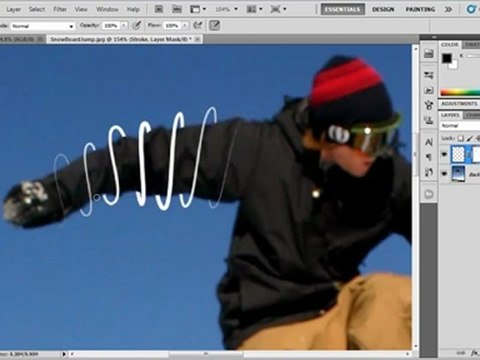Hide the Stroke layer with its eye icon

(444, 154)
